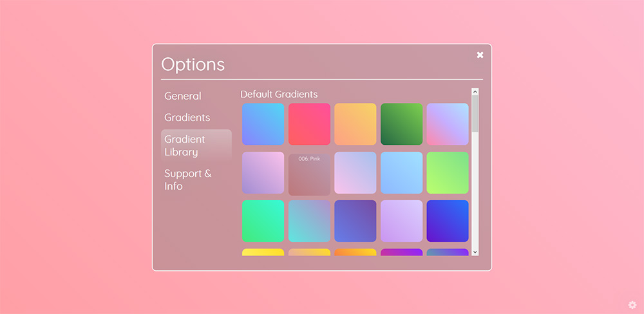
Task: Click the gradient list scrollbar thumb
Action: pyautogui.click(x=475, y=114)
